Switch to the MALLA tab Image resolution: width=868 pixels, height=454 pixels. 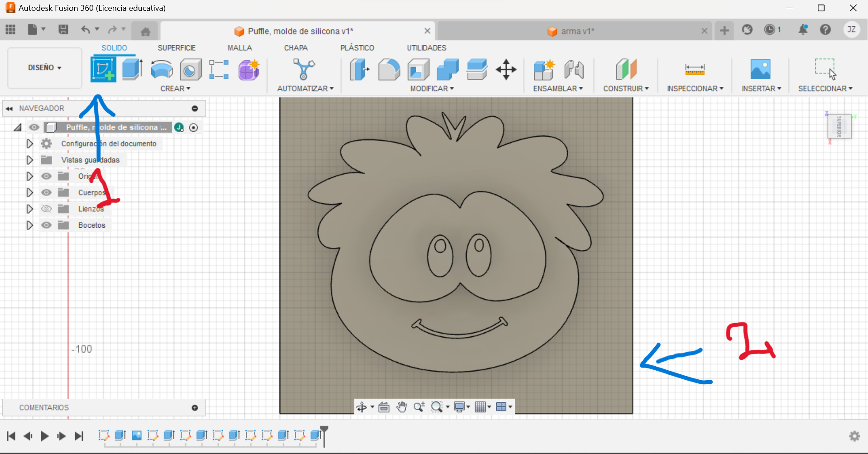click(x=240, y=48)
